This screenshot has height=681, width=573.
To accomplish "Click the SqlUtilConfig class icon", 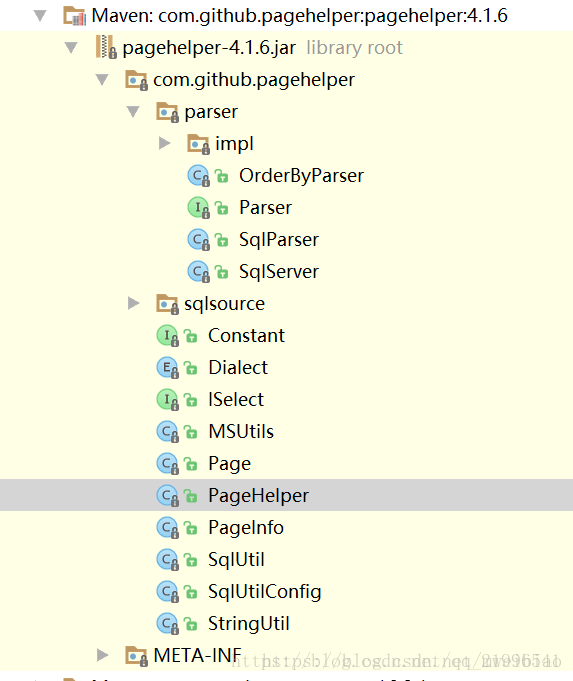I will tap(168, 592).
